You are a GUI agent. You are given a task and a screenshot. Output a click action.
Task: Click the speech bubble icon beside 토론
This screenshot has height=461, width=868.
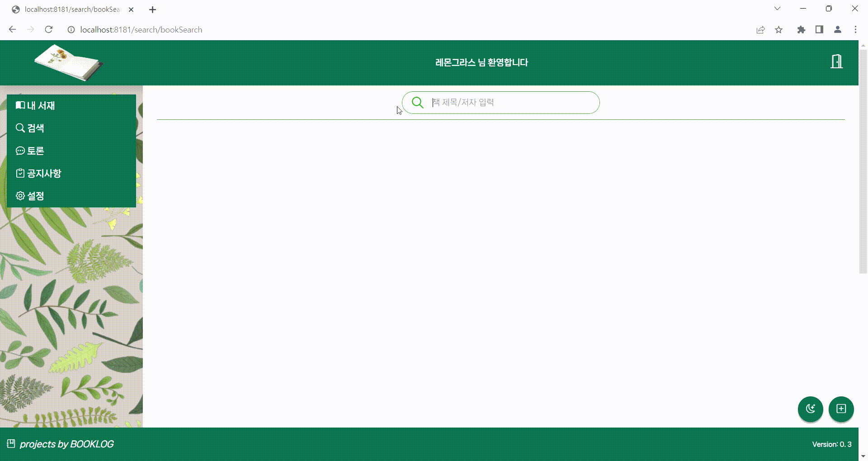20,151
